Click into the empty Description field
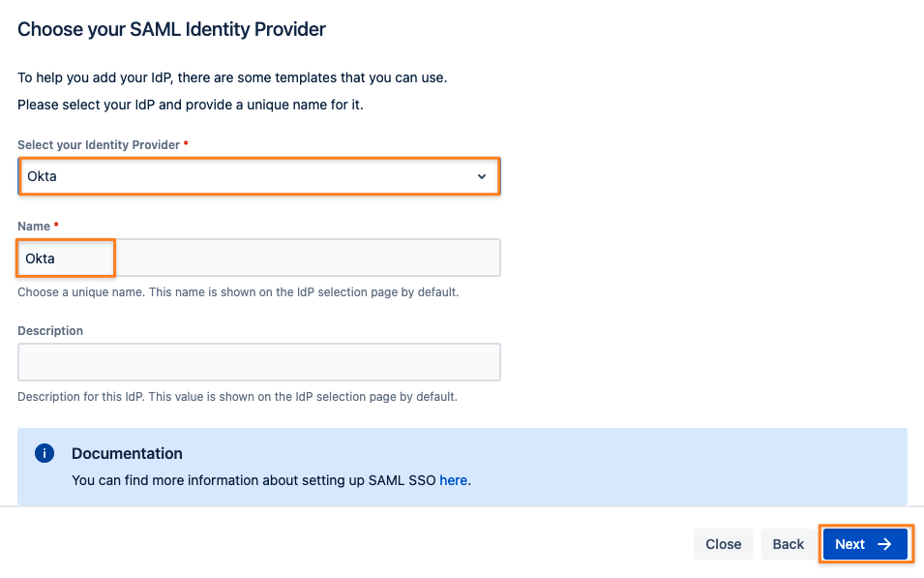This screenshot has width=924, height=578. tap(259, 362)
